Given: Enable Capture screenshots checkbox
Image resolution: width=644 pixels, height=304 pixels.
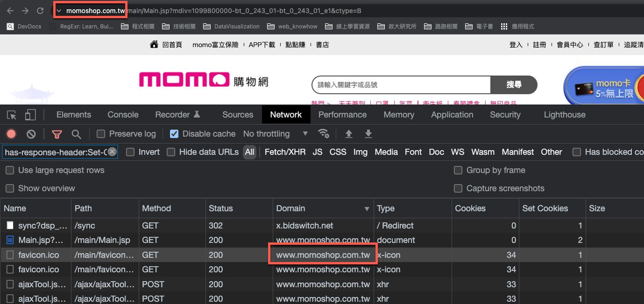Looking at the screenshot, I should 458,188.
